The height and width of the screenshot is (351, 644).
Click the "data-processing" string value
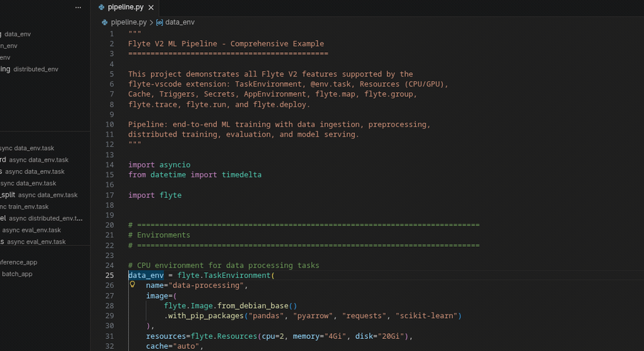point(207,285)
